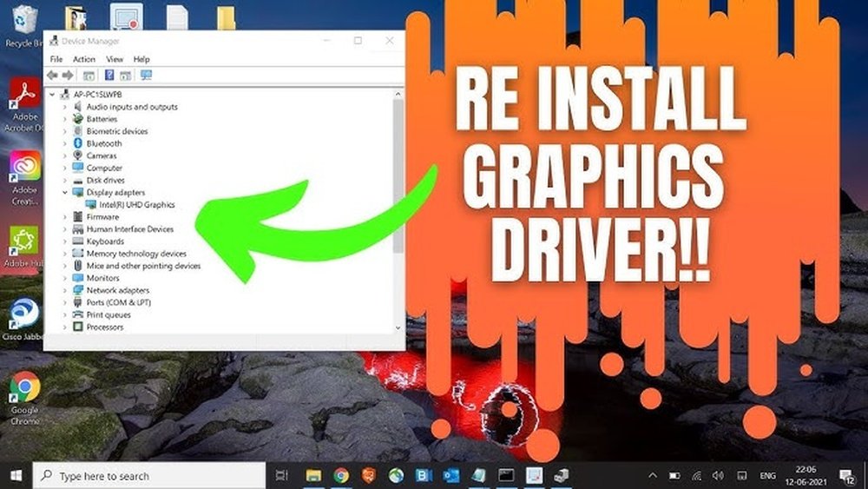Open the notification center icon
The image size is (868, 489).
click(x=845, y=476)
